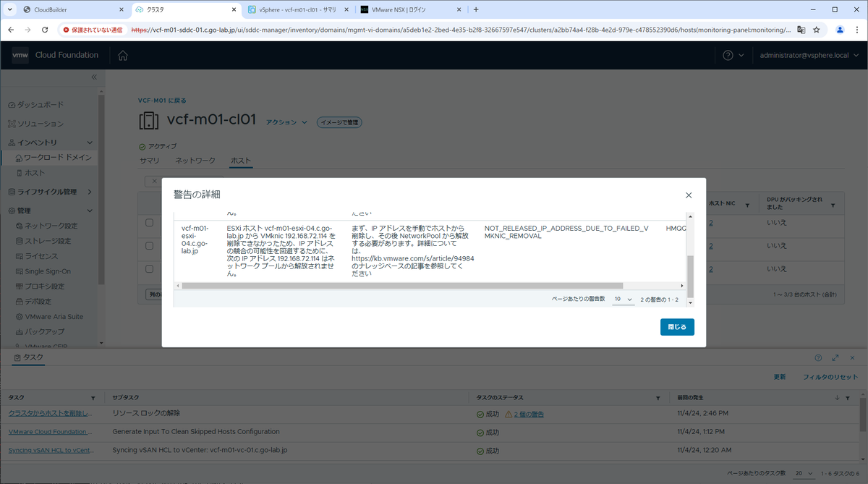
Task: Select the タスク panel tab
Action: point(27,357)
